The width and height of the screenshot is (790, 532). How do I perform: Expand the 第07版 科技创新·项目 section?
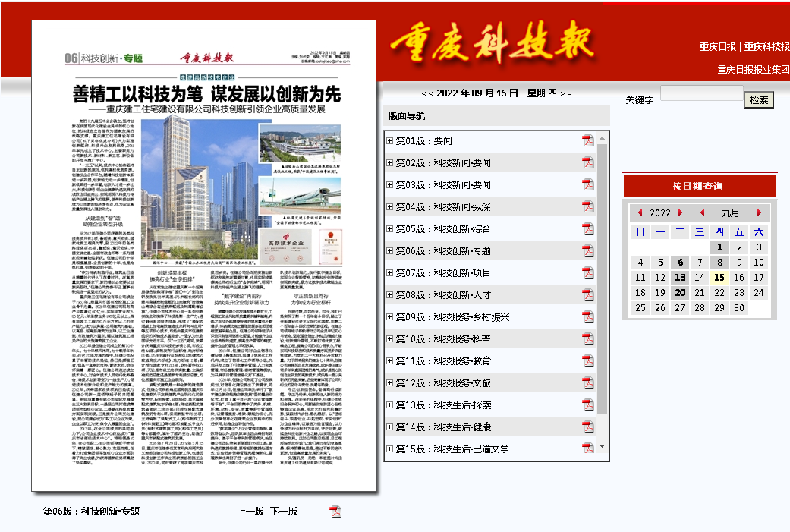coord(389,272)
